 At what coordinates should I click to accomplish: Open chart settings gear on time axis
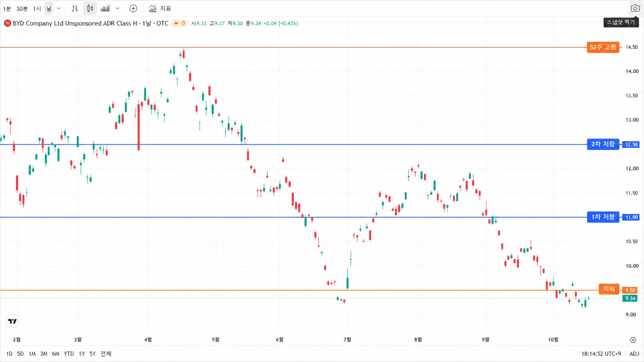click(x=633, y=340)
